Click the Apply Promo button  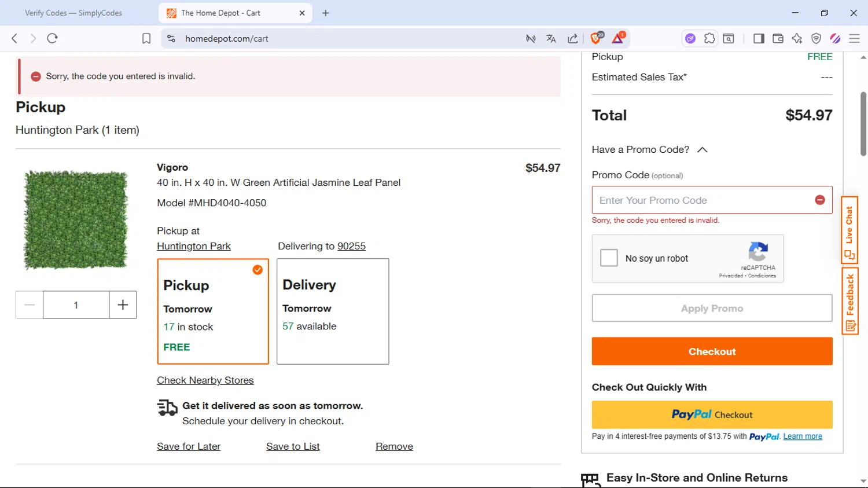point(712,309)
